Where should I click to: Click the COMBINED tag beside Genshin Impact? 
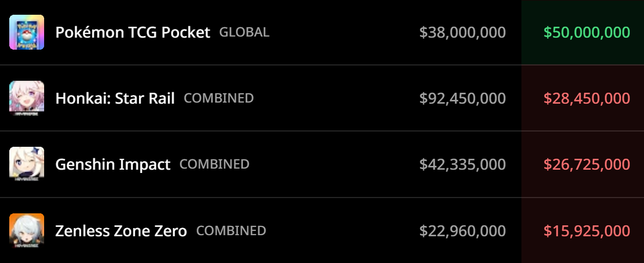(214, 164)
